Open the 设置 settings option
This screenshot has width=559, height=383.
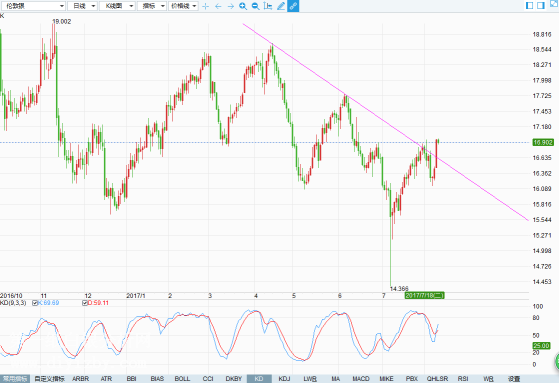pos(514,379)
